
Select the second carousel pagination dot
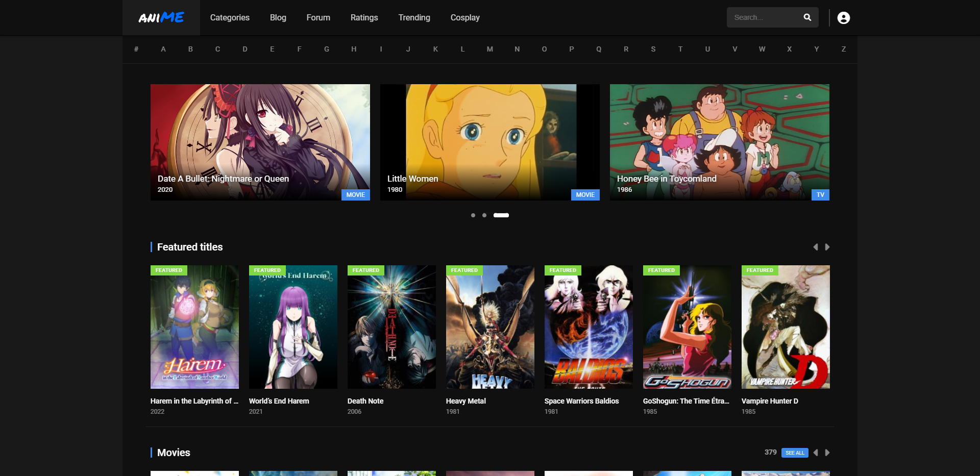pyautogui.click(x=484, y=215)
